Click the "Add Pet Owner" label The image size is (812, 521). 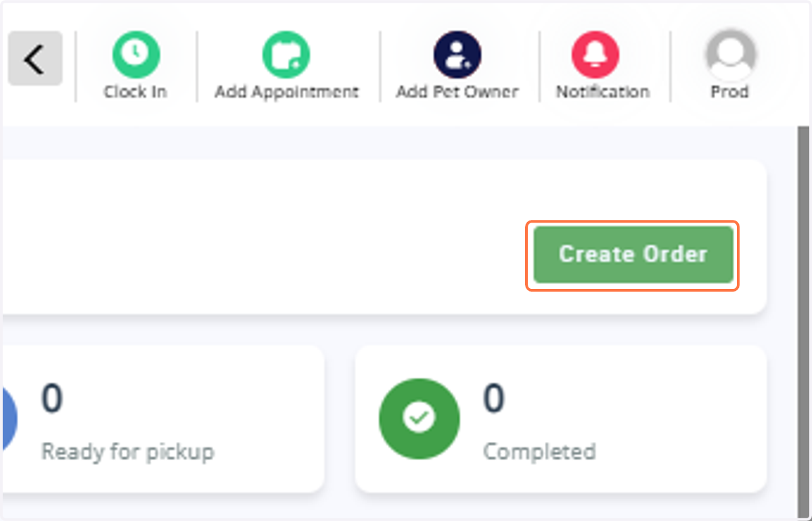pyautogui.click(x=457, y=92)
